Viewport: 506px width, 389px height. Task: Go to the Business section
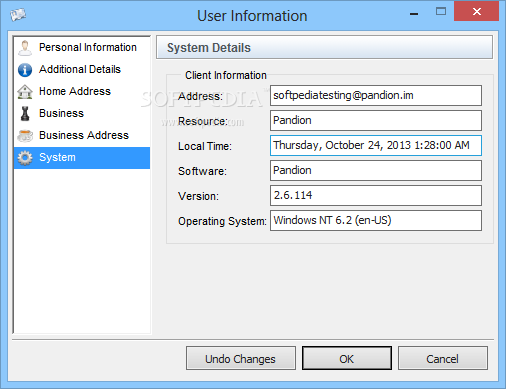click(82, 113)
